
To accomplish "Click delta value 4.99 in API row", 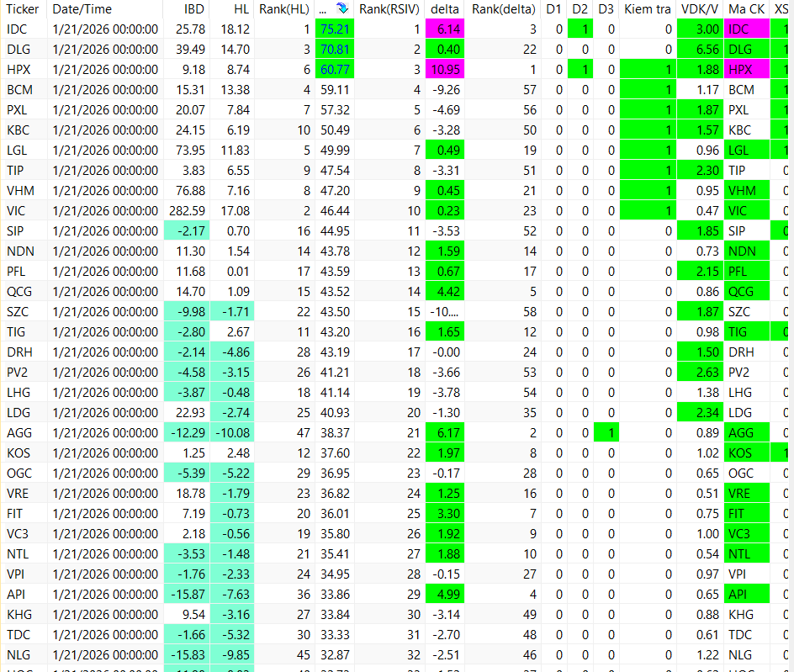I will coord(445,594).
